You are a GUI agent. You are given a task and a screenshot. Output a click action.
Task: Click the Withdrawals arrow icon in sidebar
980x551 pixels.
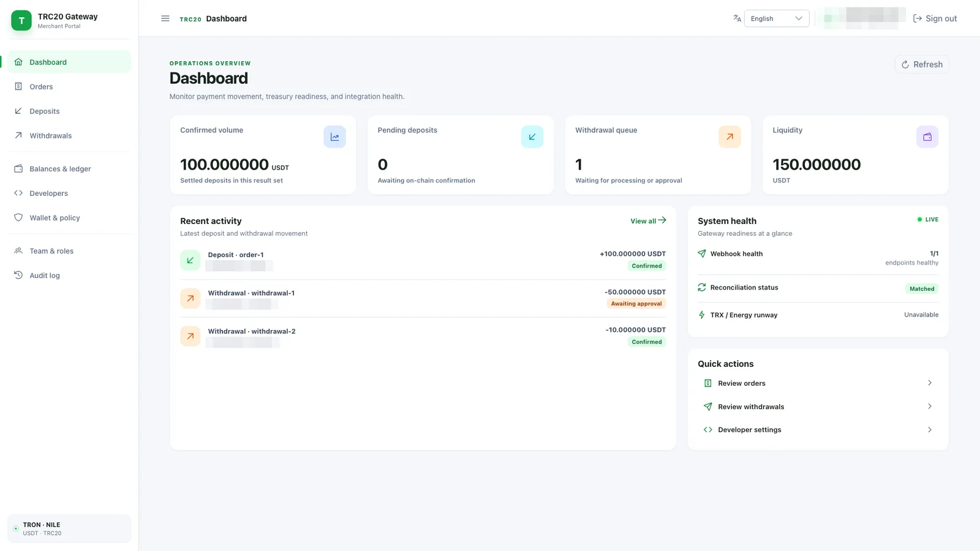(x=18, y=135)
